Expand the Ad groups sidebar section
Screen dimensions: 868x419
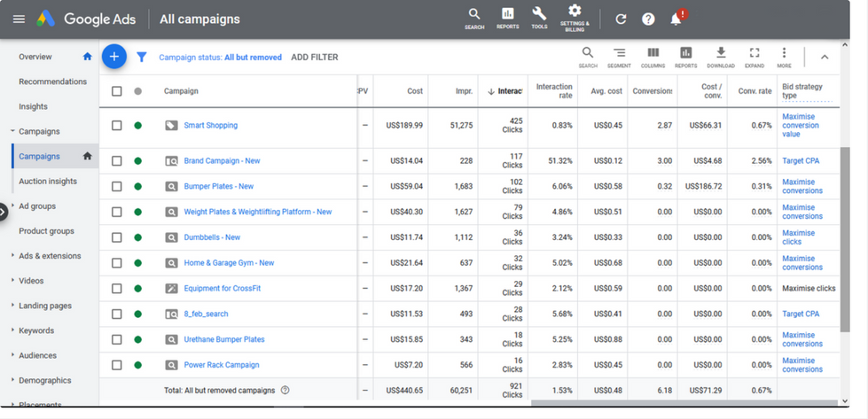pyautogui.click(x=12, y=206)
